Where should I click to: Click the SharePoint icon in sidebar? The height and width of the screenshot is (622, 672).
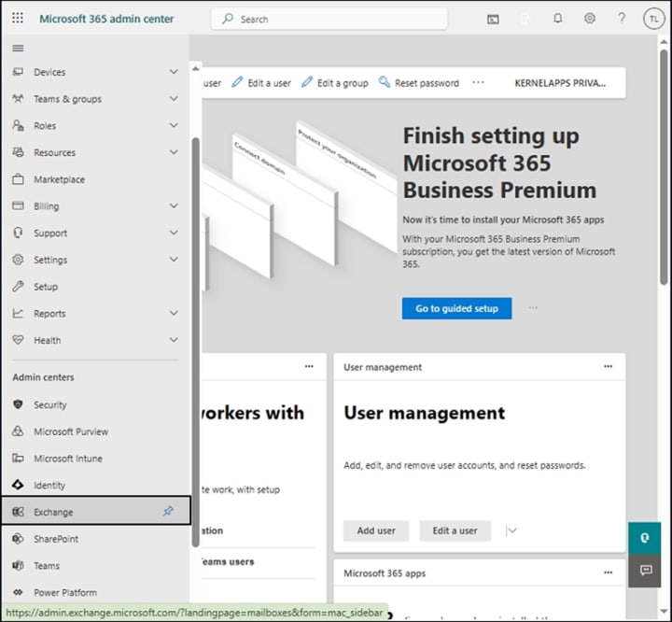pyautogui.click(x=18, y=538)
